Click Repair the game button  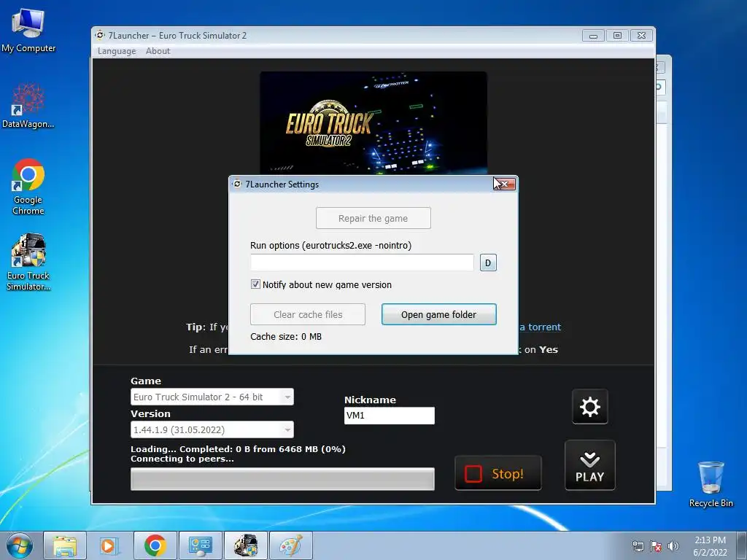(373, 218)
